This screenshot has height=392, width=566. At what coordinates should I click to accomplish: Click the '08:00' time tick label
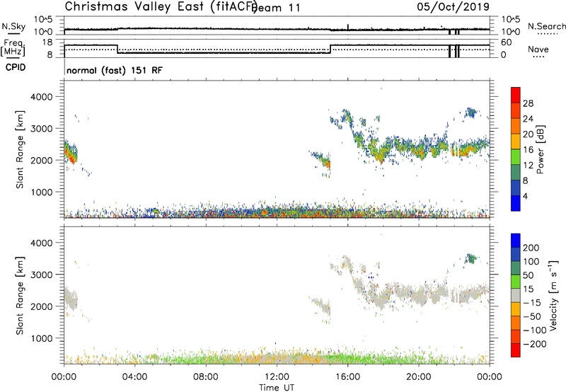coord(206,377)
